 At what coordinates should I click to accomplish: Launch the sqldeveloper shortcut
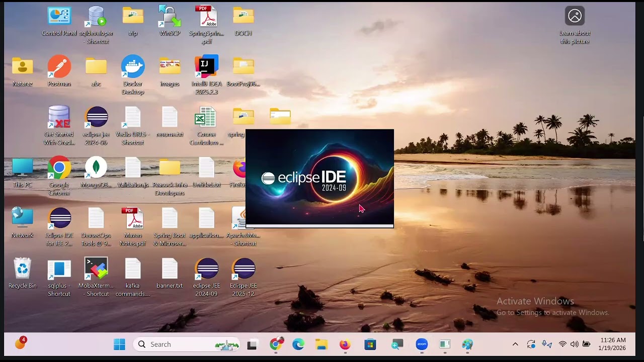point(96,25)
